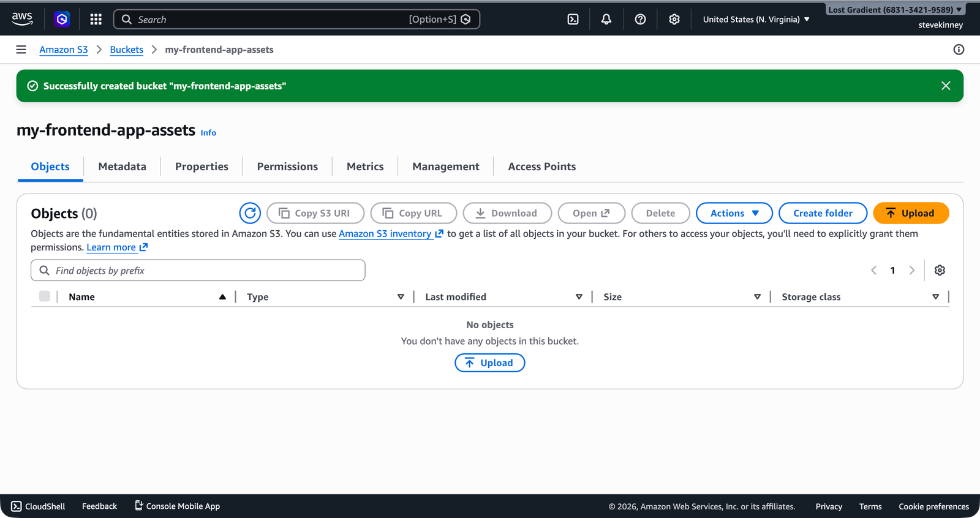
Task: Click the orange Upload button
Action: click(x=911, y=213)
